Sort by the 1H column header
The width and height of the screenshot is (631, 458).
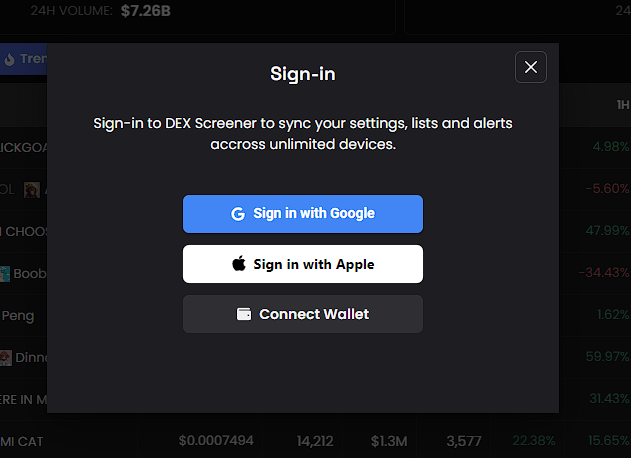pyautogui.click(x=622, y=104)
